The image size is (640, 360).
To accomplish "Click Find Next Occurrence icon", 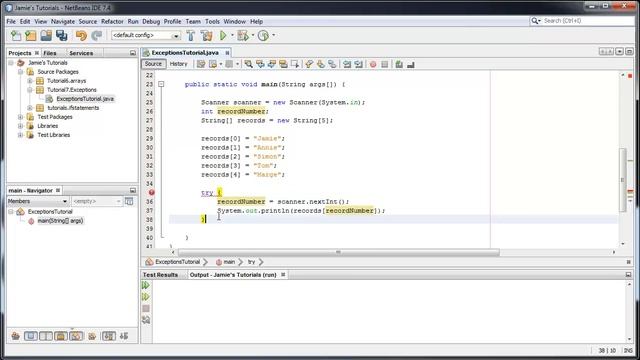I will 271,64.
